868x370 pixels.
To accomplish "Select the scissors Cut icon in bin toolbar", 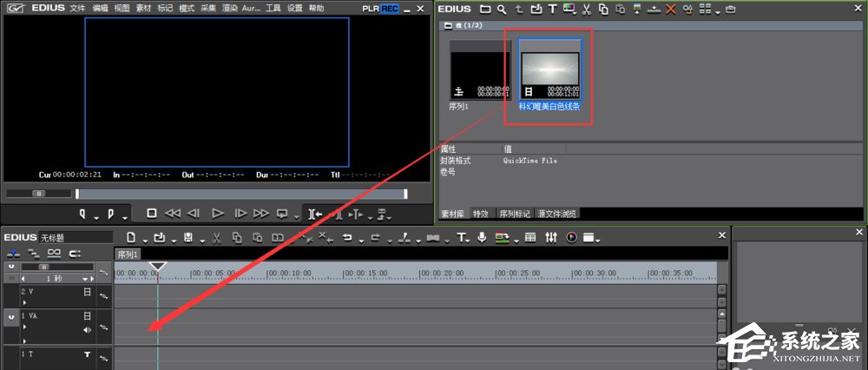I will click(586, 10).
